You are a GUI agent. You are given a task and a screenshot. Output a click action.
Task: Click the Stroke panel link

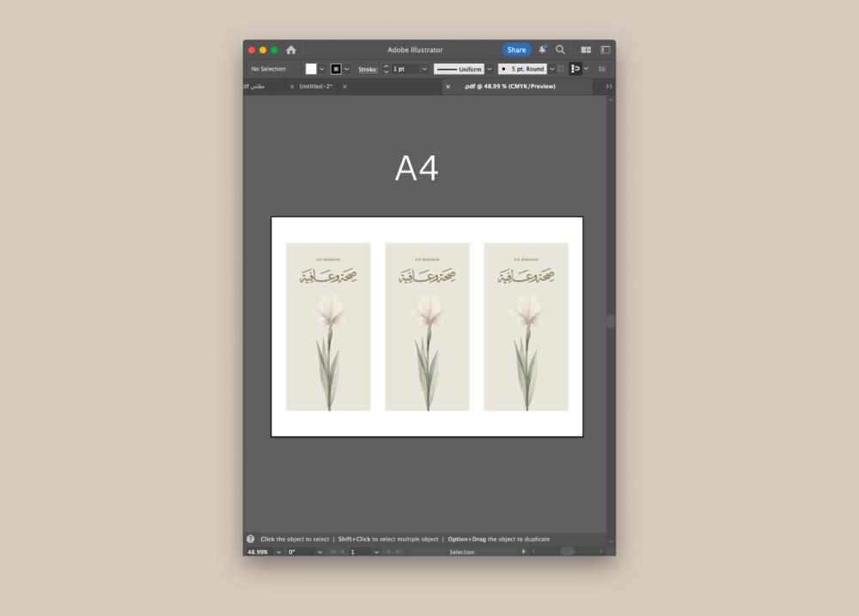pos(368,69)
